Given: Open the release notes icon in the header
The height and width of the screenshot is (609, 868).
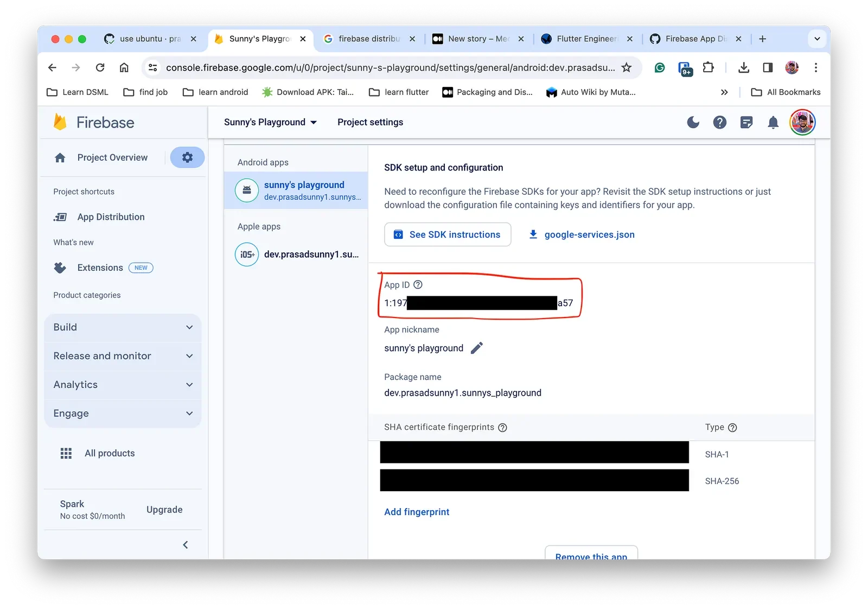Looking at the screenshot, I should [x=746, y=122].
